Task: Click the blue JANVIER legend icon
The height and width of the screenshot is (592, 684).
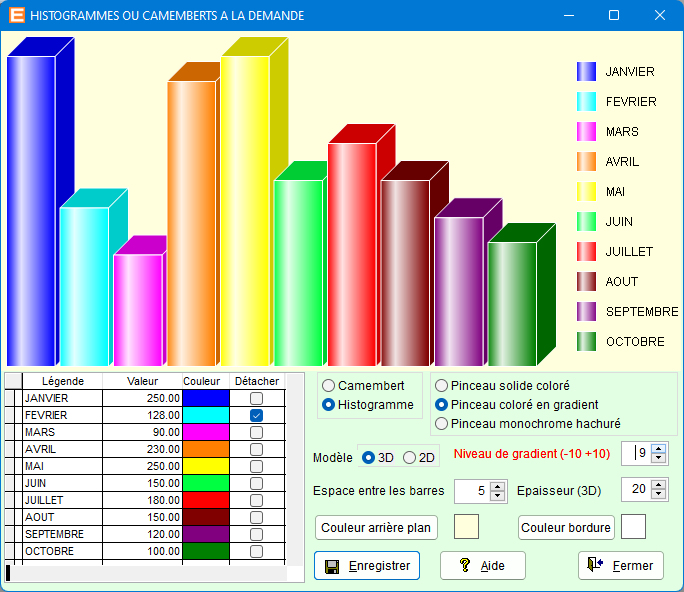Action: 587,71
